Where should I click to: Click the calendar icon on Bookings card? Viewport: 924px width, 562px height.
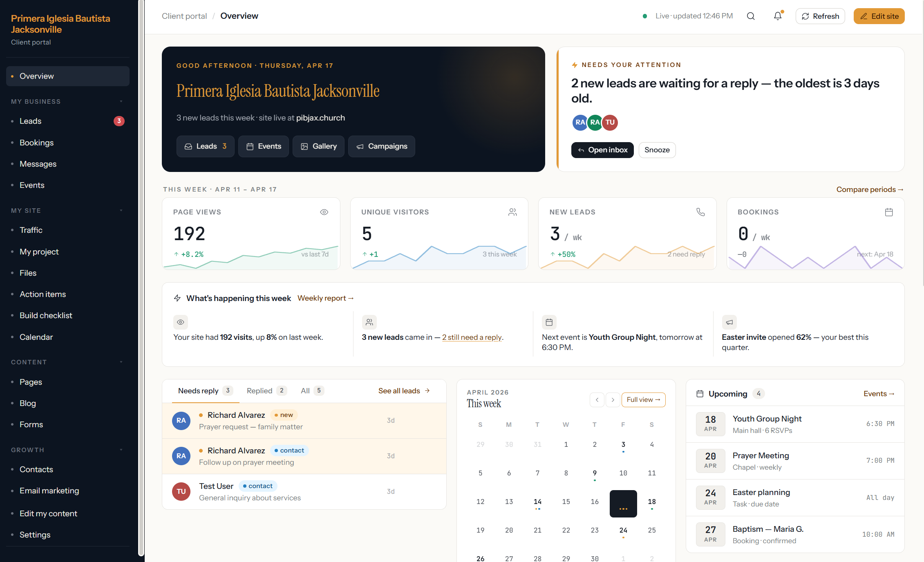[889, 212]
